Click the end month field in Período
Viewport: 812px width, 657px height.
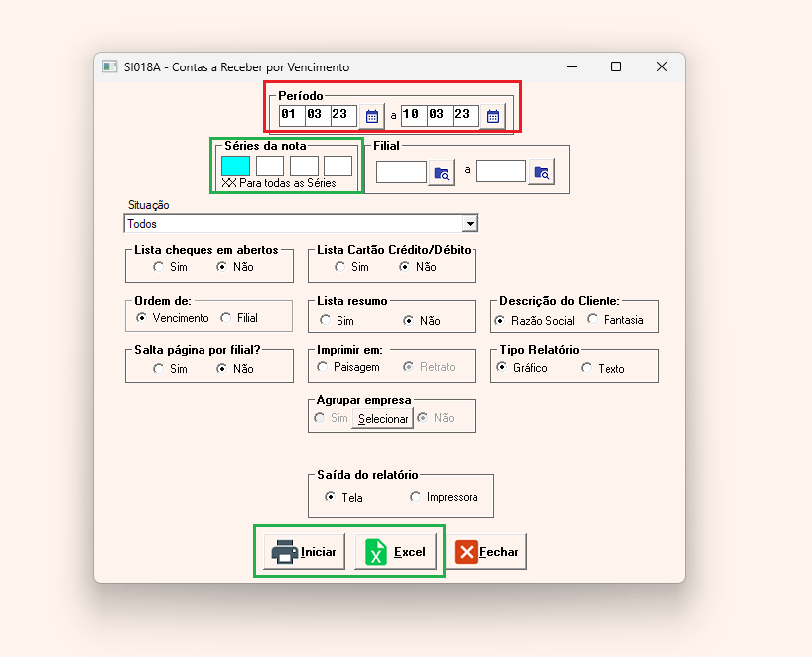440,115
